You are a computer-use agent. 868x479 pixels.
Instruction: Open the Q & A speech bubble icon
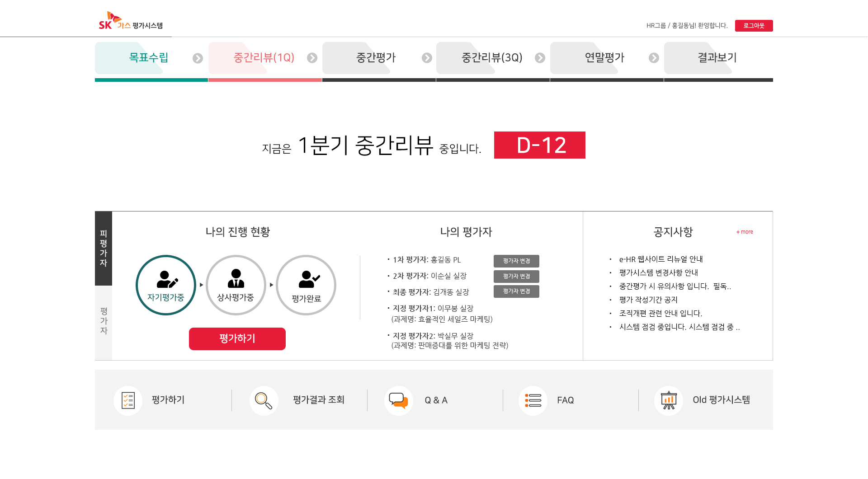[x=398, y=400]
